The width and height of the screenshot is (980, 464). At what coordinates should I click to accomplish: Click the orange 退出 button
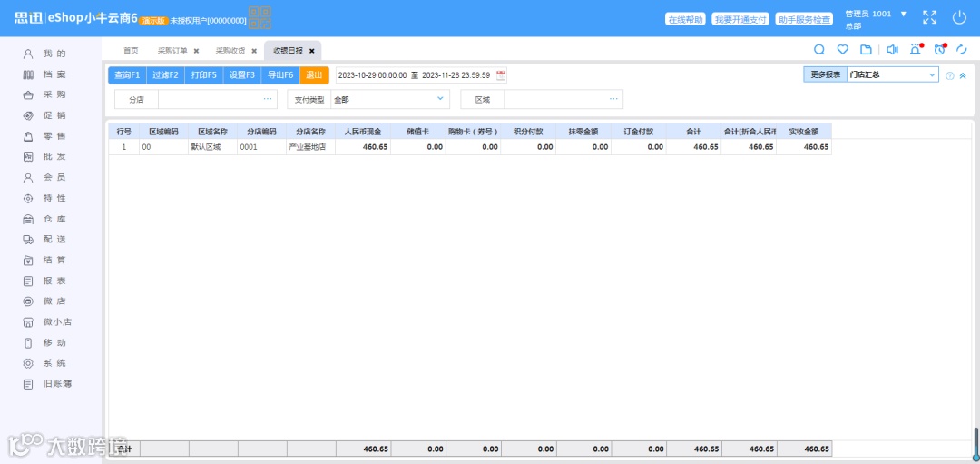pos(314,75)
